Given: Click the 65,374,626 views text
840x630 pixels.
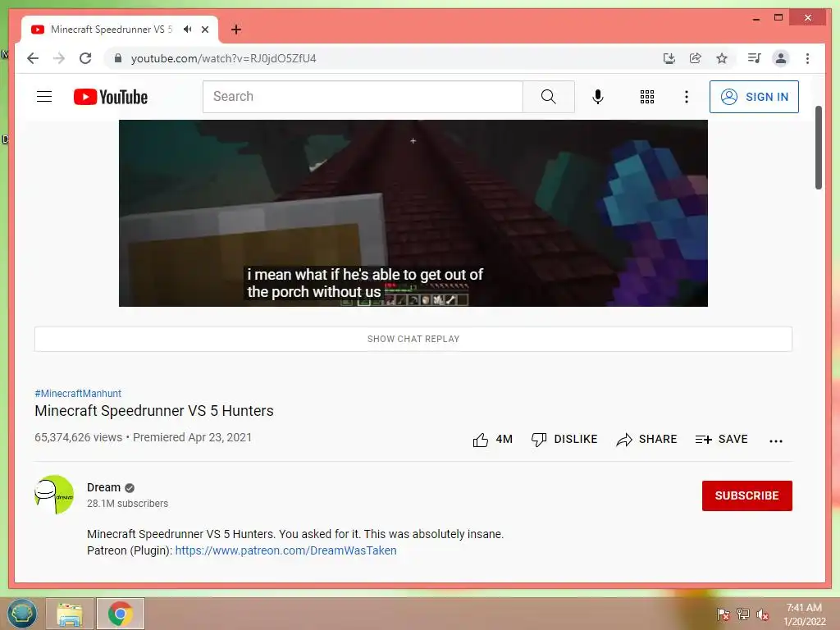Looking at the screenshot, I should [x=78, y=437].
